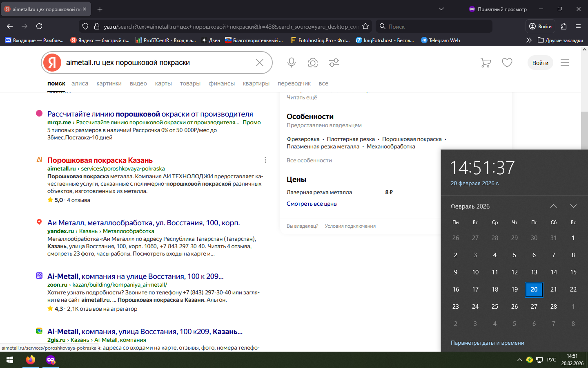Reload the page in the browser toolbar
Image resolution: width=588 pixels, height=368 pixels.
pos(39,27)
